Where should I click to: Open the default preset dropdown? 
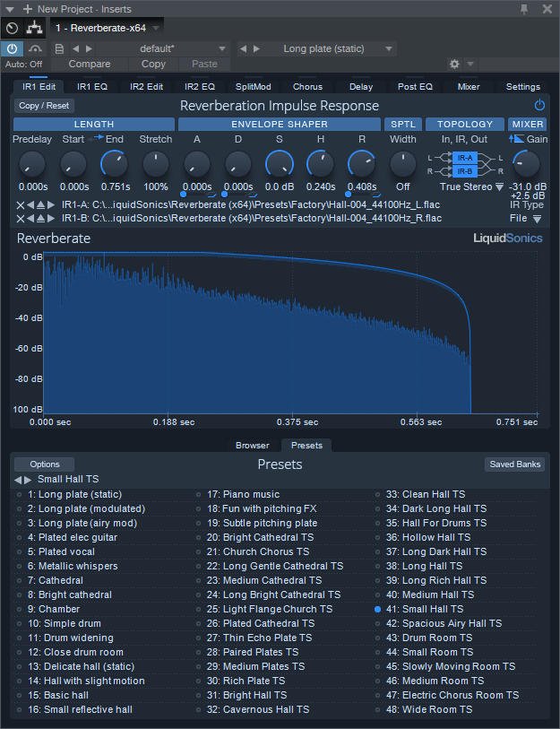point(222,48)
